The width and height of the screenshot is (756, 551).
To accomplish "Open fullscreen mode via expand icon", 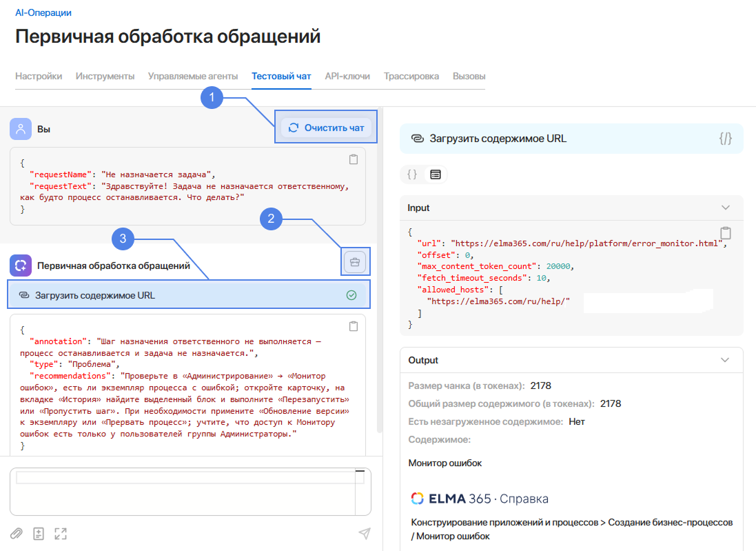I will point(60,533).
